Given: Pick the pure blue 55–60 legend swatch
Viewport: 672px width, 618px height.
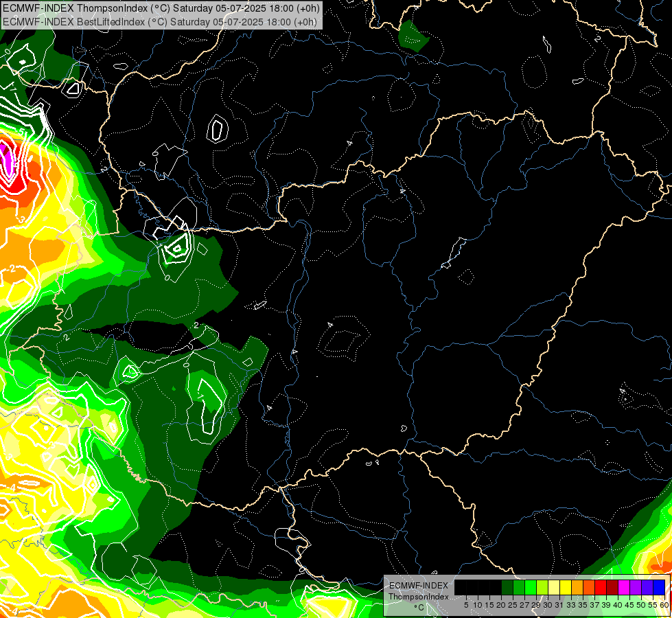Looking at the screenshot, I should pyautogui.click(x=659, y=587).
